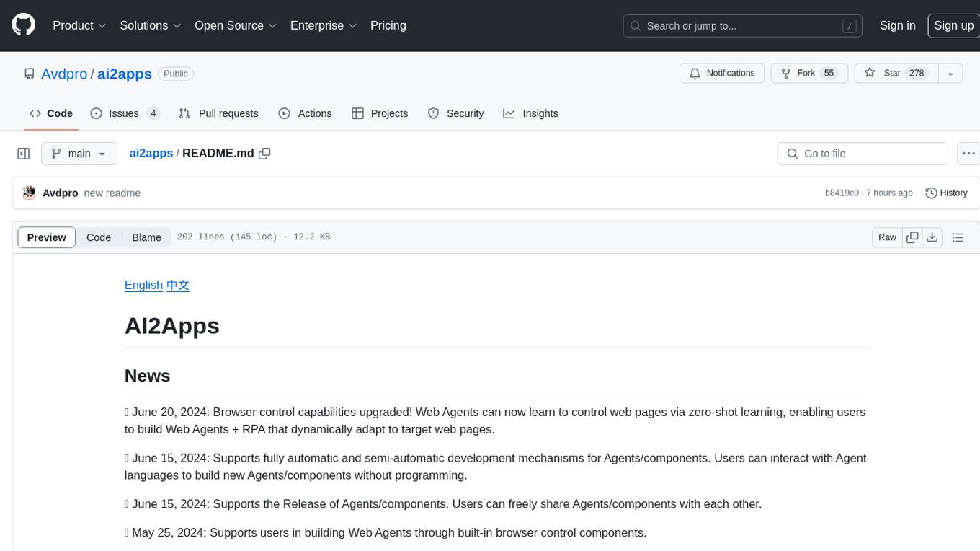980x551 pixels.
Task: Open the new readme commit message
Action: point(112,193)
